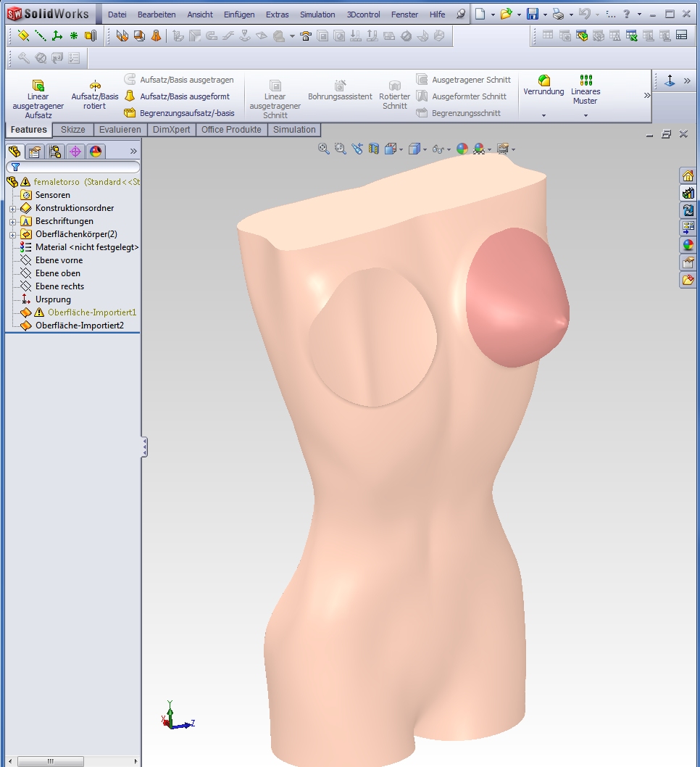Open the PropertyManager tab icon

click(34, 152)
